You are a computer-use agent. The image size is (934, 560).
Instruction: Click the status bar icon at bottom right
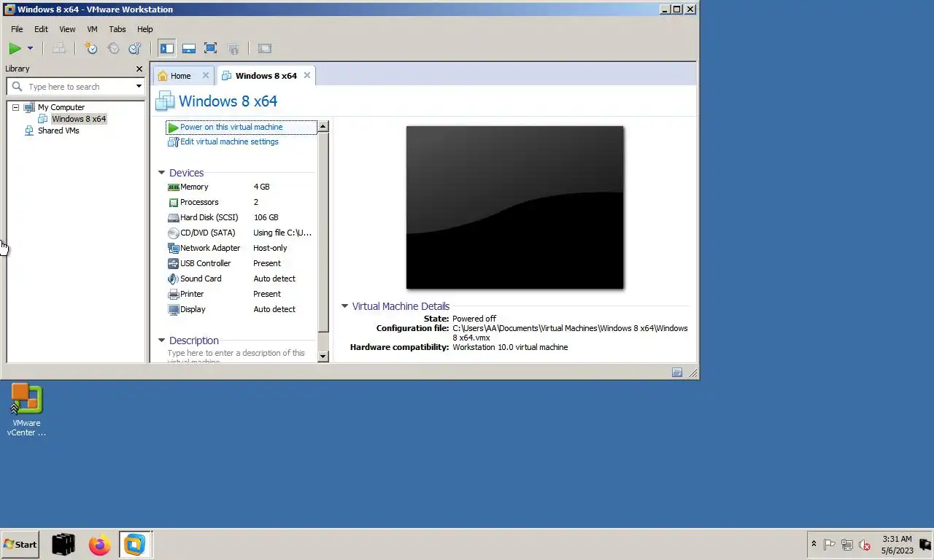[x=677, y=373]
